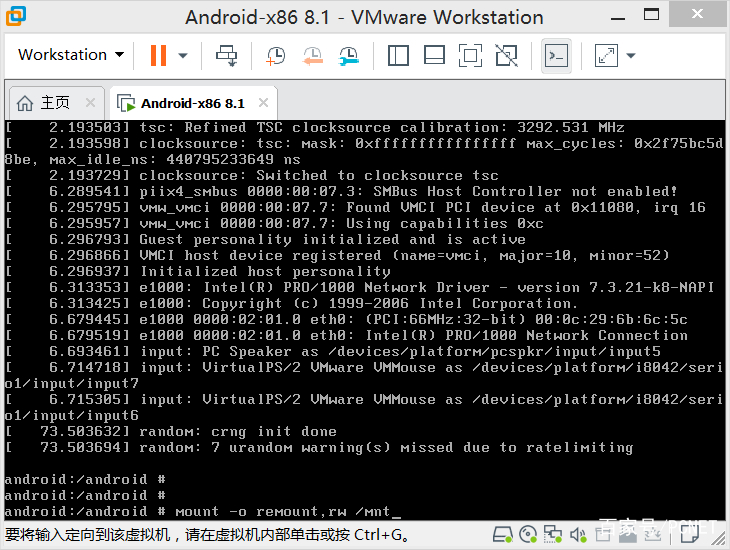Click the stretch guest display icon
This screenshot has height=550, width=730.
tap(606, 55)
